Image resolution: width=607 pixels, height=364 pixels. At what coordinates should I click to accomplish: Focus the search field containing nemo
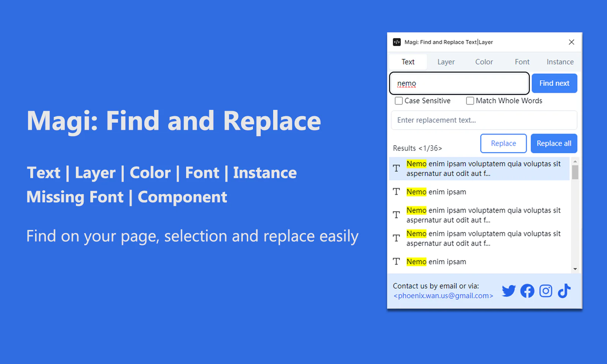point(459,83)
